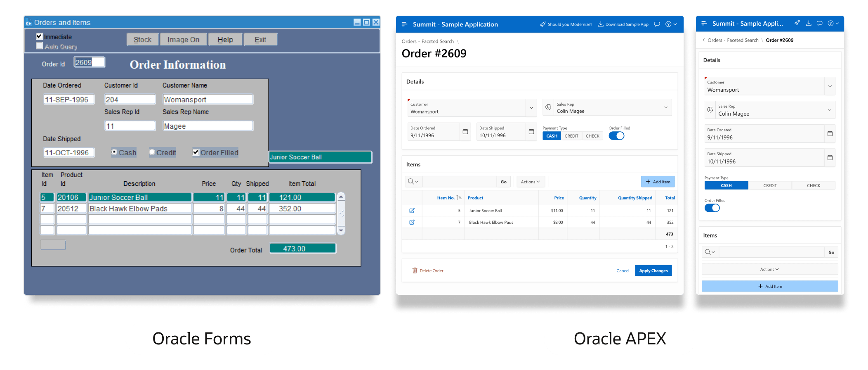
Task: Click Orders breadcrumb in wide APEX
Action: (409, 41)
